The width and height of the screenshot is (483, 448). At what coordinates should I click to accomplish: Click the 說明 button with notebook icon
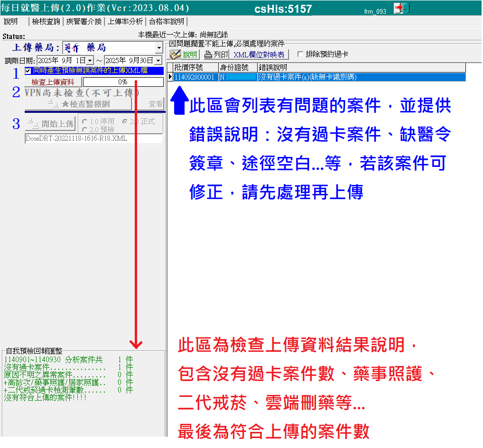(x=183, y=55)
